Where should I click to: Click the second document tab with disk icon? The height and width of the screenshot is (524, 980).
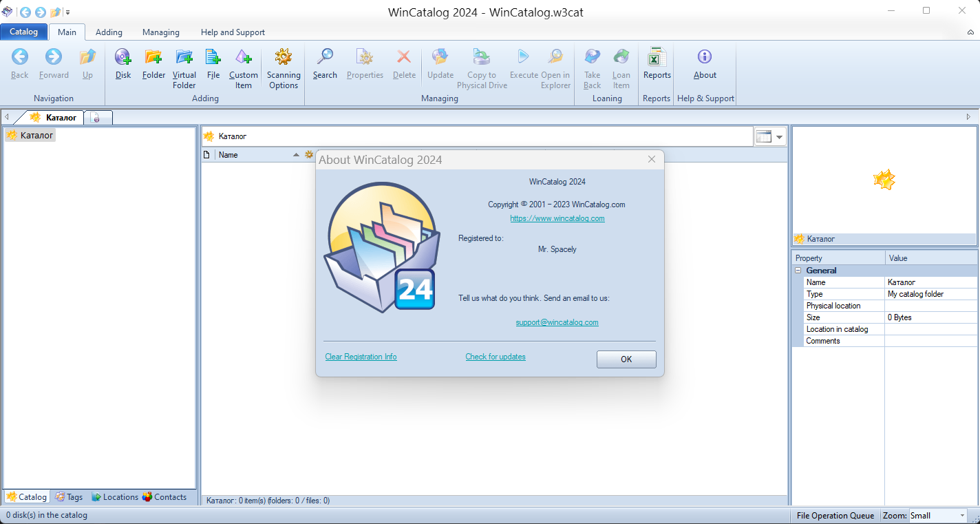pos(96,118)
